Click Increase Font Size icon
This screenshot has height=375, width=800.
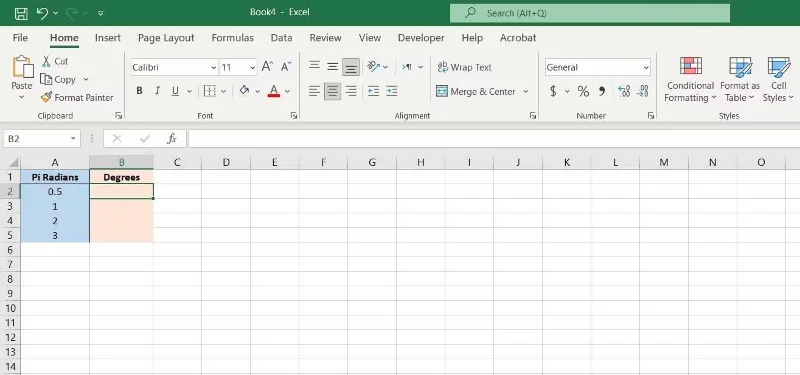pos(267,66)
